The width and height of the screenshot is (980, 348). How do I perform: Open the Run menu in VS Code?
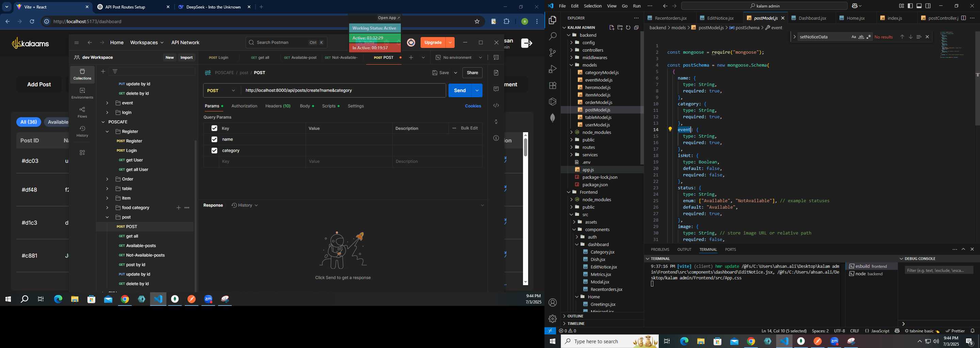(637, 6)
